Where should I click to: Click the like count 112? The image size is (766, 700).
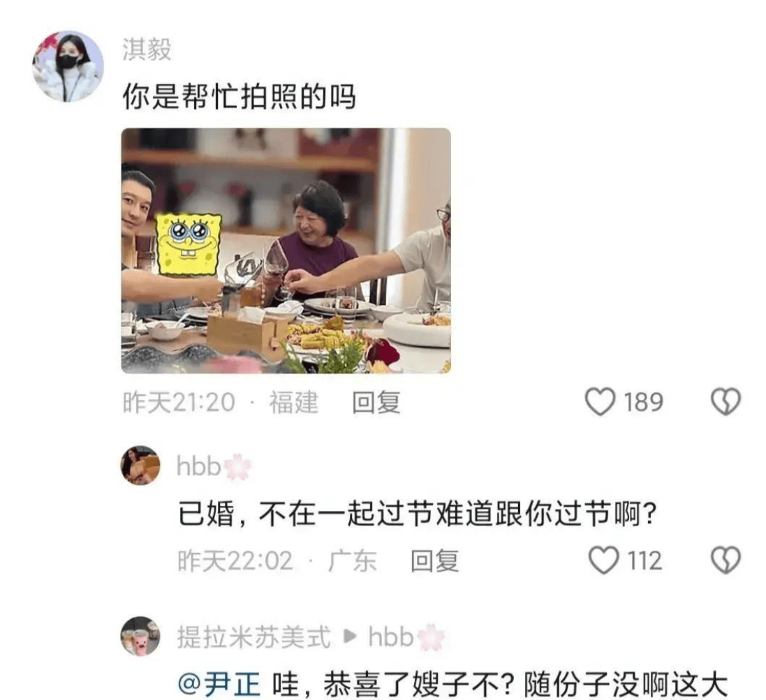pyautogui.click(x=645, y=560)
